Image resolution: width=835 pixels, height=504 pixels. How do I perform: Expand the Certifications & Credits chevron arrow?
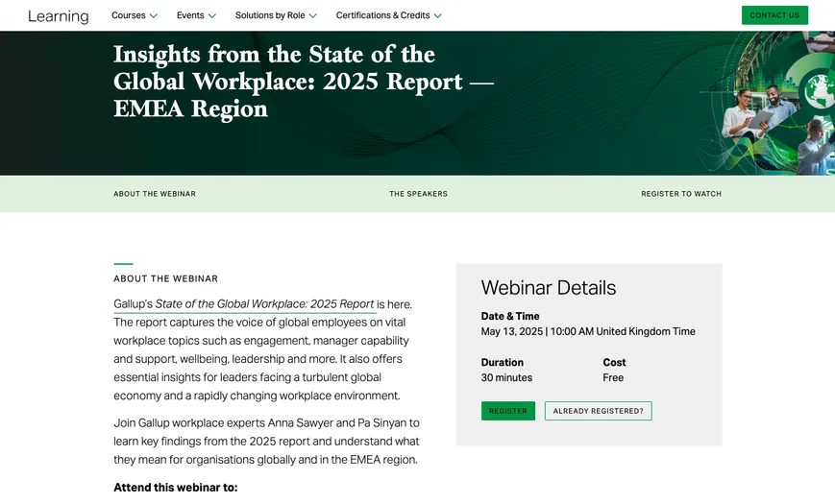click(438, 16)
